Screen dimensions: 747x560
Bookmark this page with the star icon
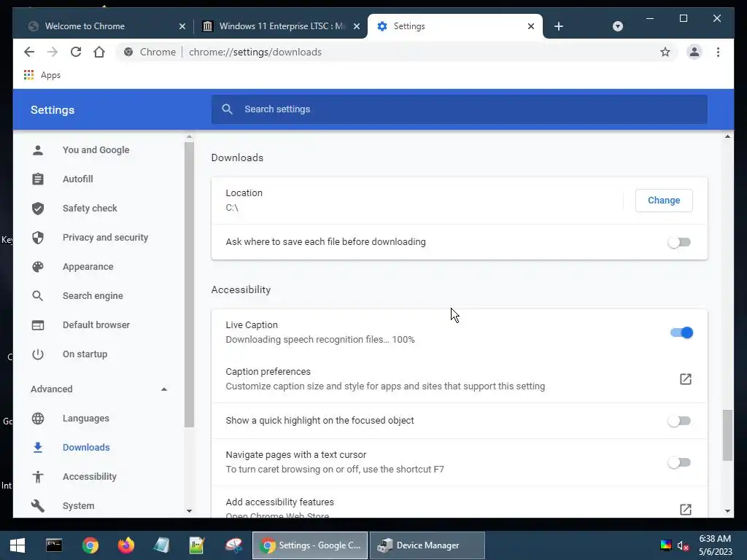pos(665,52)
